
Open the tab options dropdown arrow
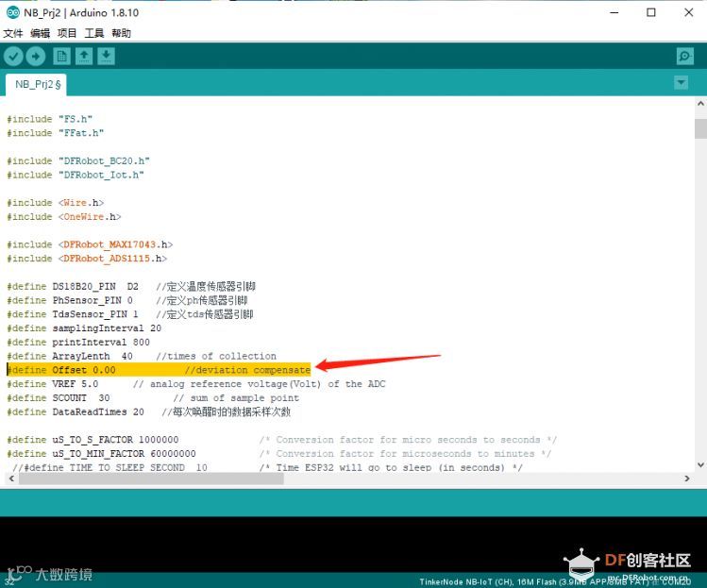[x=681, y=83]
